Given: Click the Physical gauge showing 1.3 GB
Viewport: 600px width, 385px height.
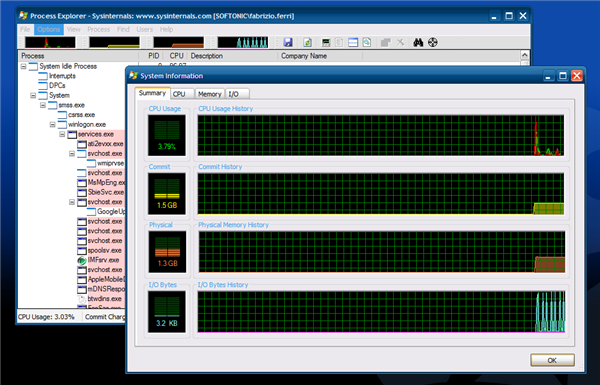Looking at the screenshot, I should click(167, 252).
